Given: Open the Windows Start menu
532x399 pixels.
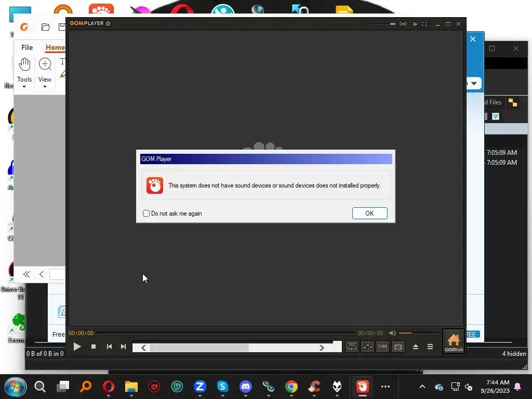Looking at the screenshot, I should pyautogui.click(x=15, y=387).
